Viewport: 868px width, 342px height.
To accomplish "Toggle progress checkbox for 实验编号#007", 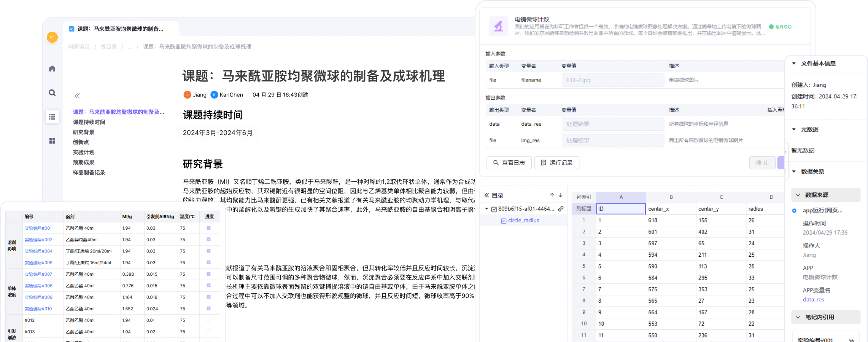I will 208,274.
